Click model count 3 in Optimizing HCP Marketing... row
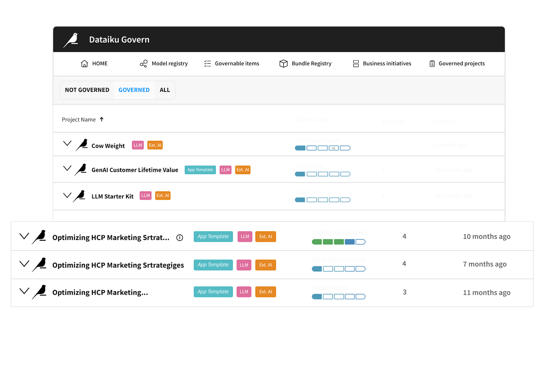 click(405, 292)
